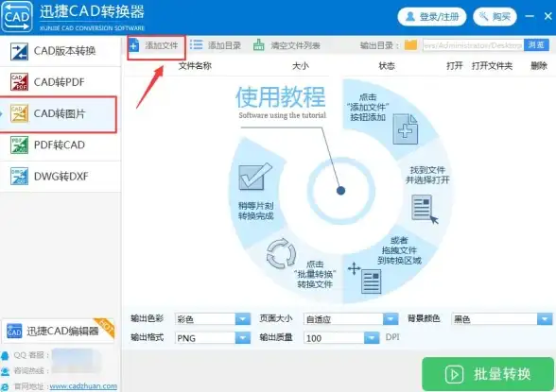
Task: Click the 添加目录 list icon
Action: (x=196, y=45)
